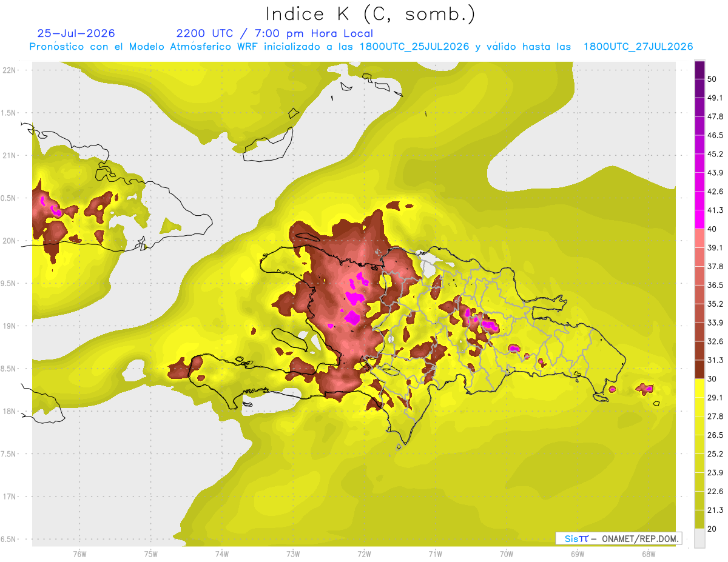The width and height of the screenshot is (728, 562).
Task: Click the "20N" latitude axis label
Action: click(x=10, y=241)
